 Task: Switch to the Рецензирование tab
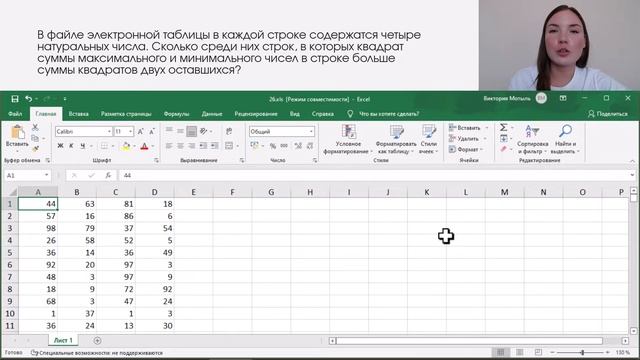tap(256, 114)
